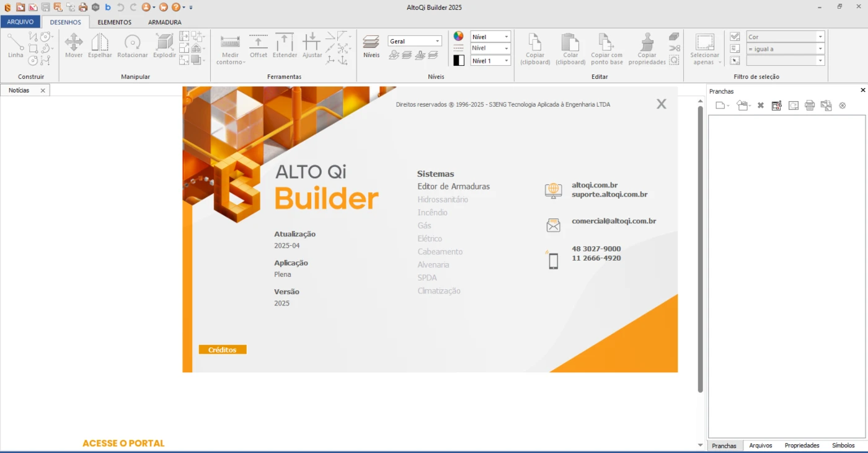Select the Ajustar trim tool
This screenshot has height=453, width=868.
(x=312, y=46)
